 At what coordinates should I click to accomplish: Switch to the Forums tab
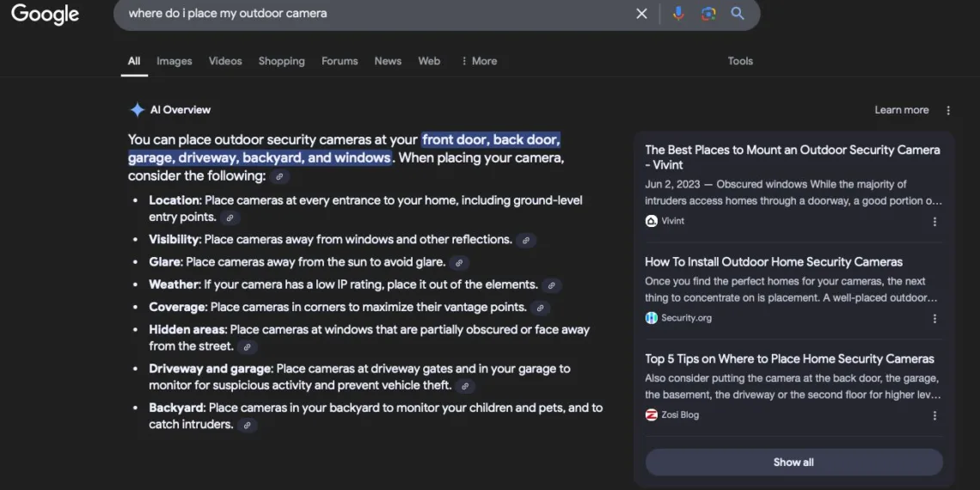340,61
